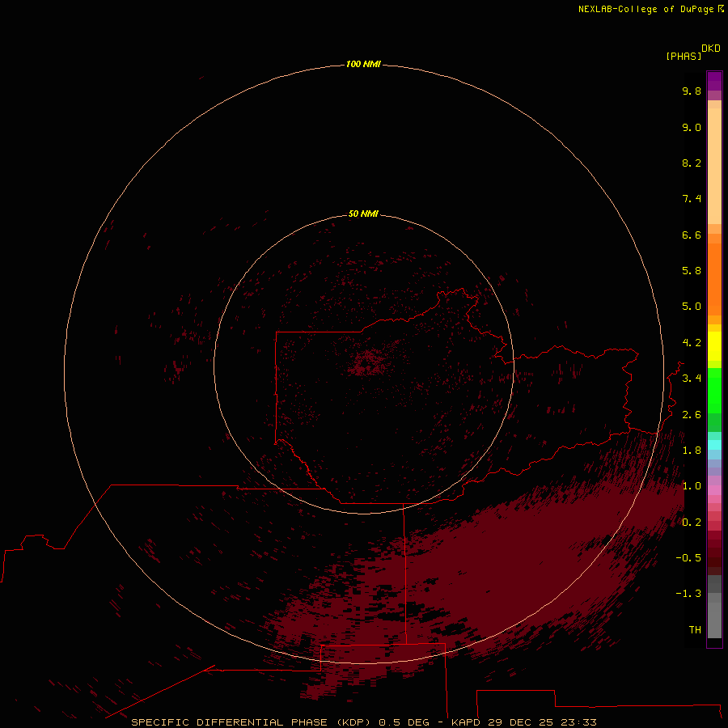728x728 pixels.
Task: Click the 50 NMI range ring label
Action: pos(363,214)
